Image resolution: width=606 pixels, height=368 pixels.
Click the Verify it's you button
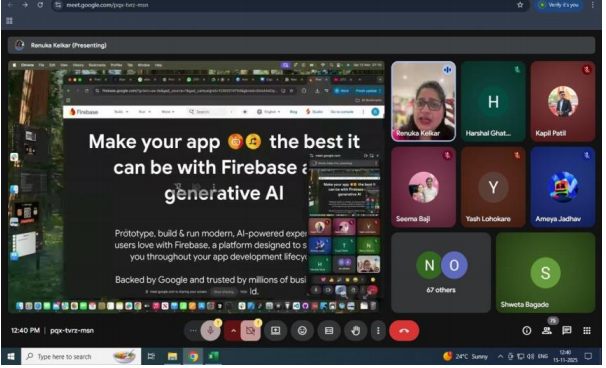click(559, 5)
